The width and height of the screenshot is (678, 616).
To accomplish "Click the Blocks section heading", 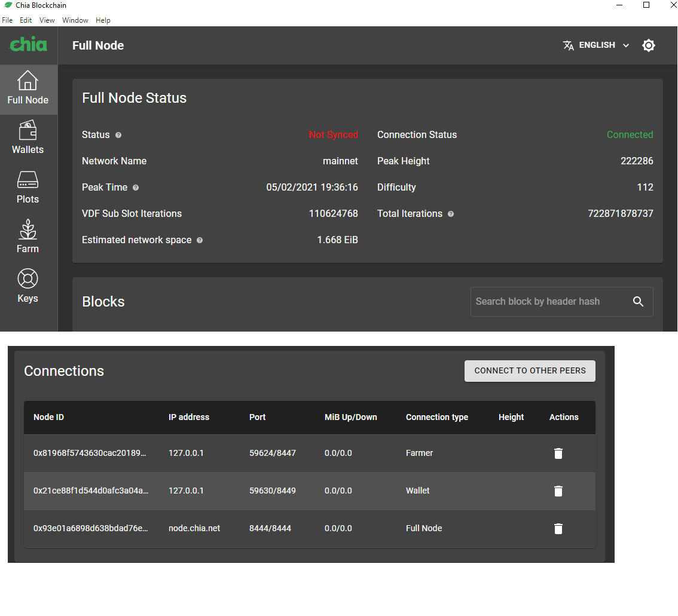I will tap(103, 302).
